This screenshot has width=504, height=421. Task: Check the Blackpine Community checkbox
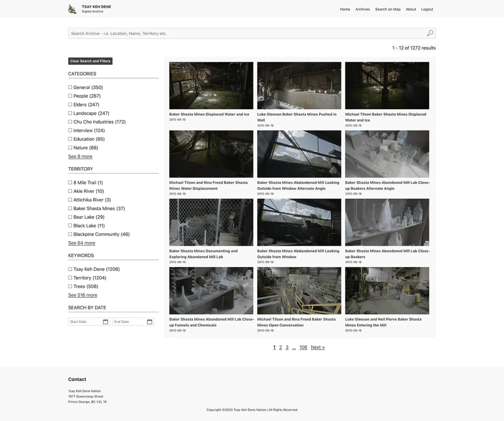tap(70, 234)
